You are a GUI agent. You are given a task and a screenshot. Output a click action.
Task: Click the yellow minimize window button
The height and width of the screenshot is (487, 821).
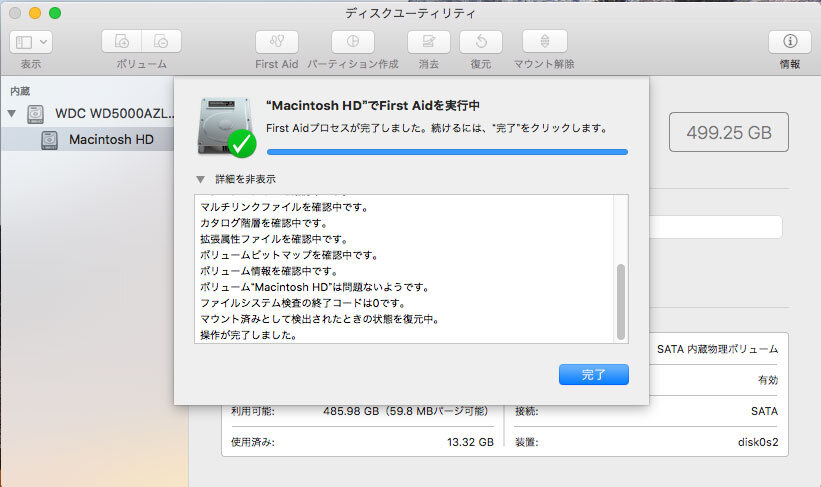(x=35, y=13)
